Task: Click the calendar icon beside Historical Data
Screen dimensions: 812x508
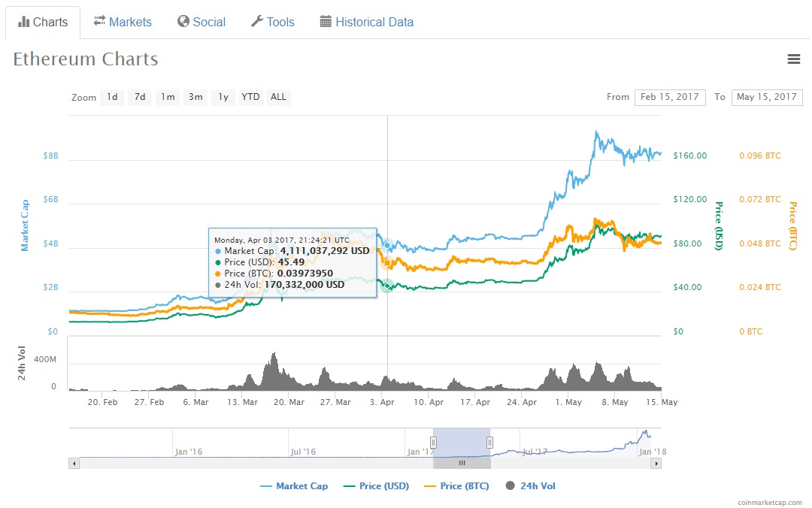Action: tap(326, 22)
